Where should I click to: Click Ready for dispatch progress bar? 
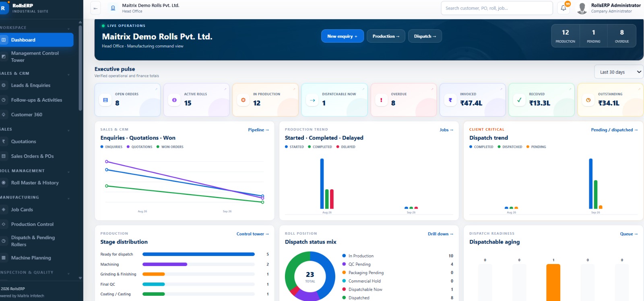pos(198,254)
